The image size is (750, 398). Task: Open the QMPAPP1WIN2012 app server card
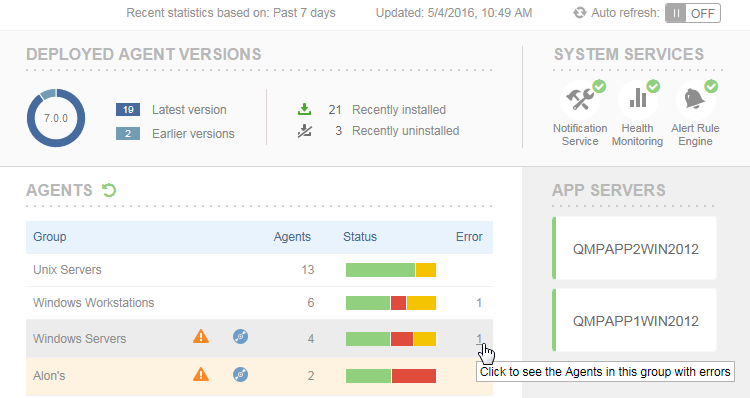[x=635, y=320]
